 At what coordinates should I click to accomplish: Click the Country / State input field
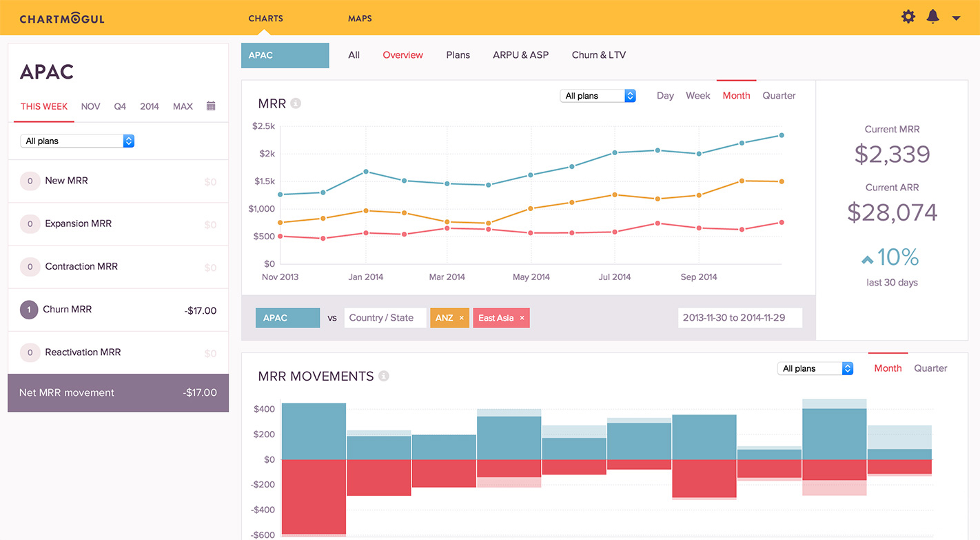pos(385,318)
